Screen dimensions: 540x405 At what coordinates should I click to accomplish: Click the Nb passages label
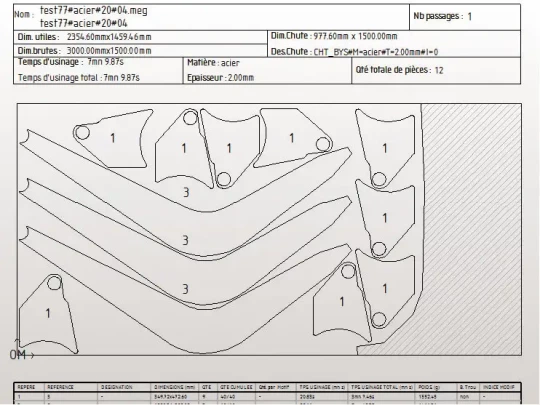(x=438, y=16)
